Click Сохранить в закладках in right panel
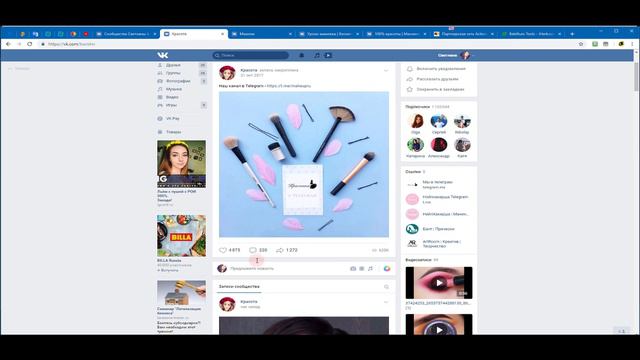640x360 pixels. 439,89
